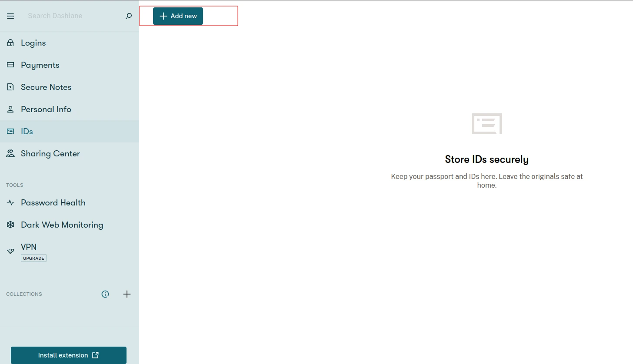The image size is (633, 364).
Task: Click the TOOLS section label
Action: 15,185
